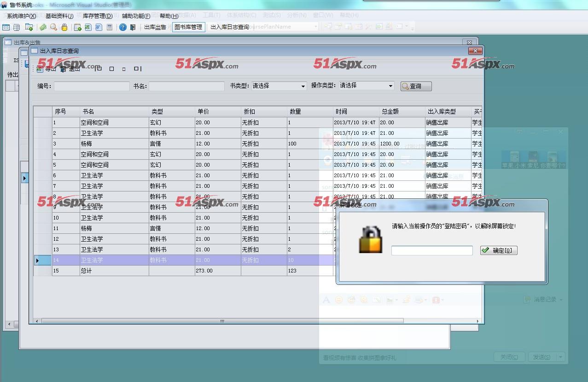
Task: Click the 出入库日志查询 toolbar button
Action: (230, 27)
